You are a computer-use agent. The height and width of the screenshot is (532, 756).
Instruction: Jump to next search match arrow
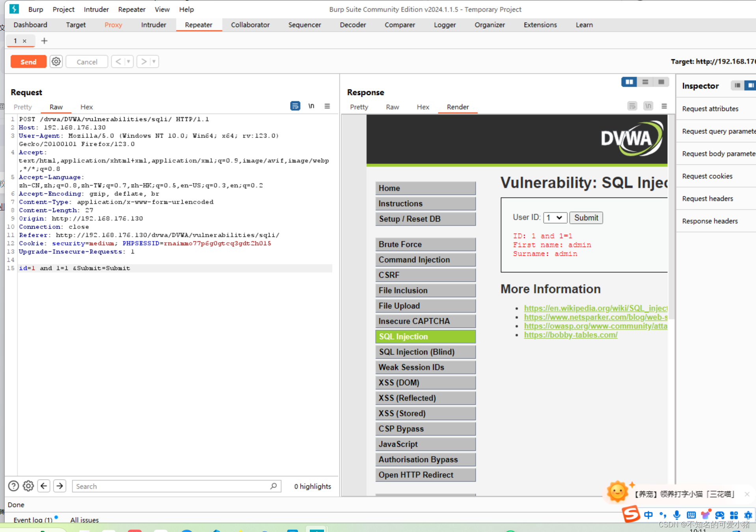60,486
